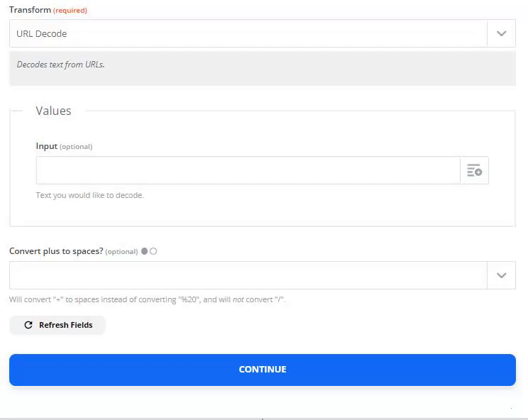
Task: Click the help text about converting "%20"
Action: coord(147,299)
